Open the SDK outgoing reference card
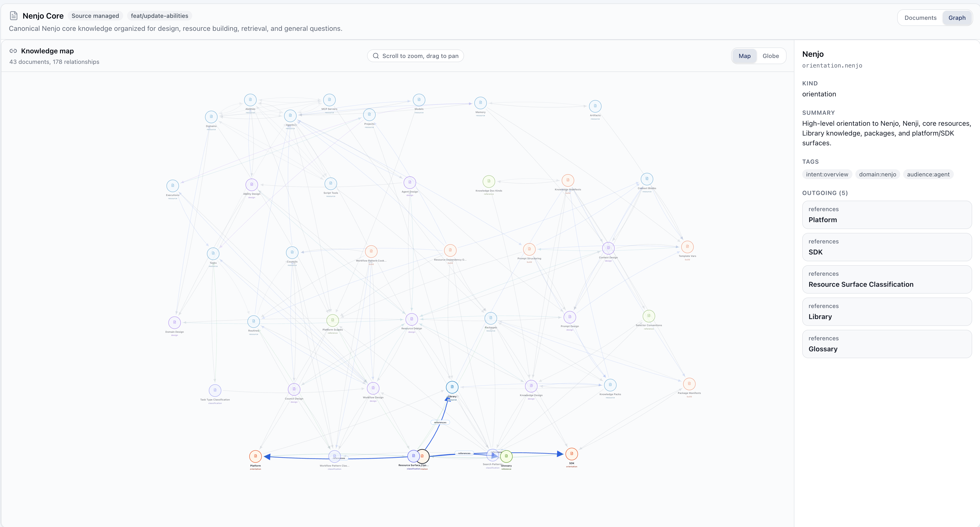 click(887, 247)
